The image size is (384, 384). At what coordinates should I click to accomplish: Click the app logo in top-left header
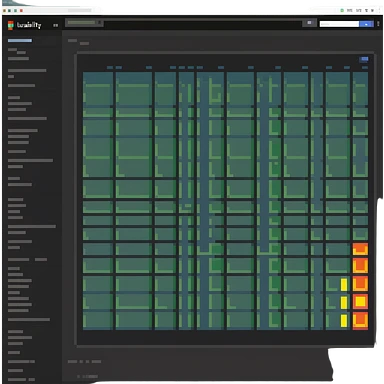(11, 25)
